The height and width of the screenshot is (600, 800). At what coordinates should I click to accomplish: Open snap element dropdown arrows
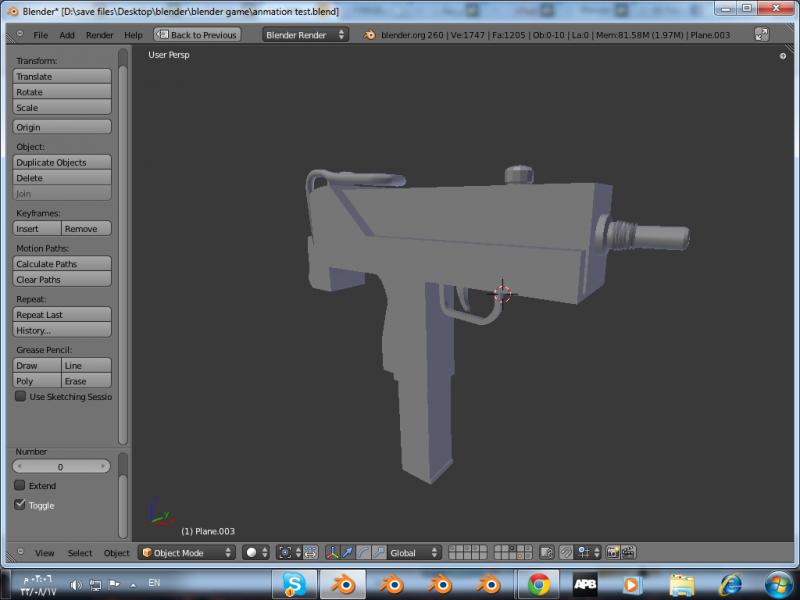[x=596, y=553]
